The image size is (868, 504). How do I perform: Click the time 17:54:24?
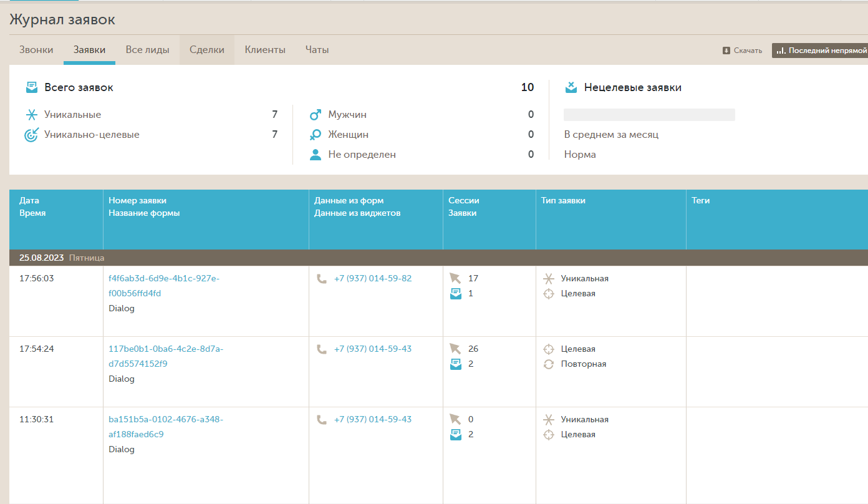pyautogui.click(x=37, y=349)
